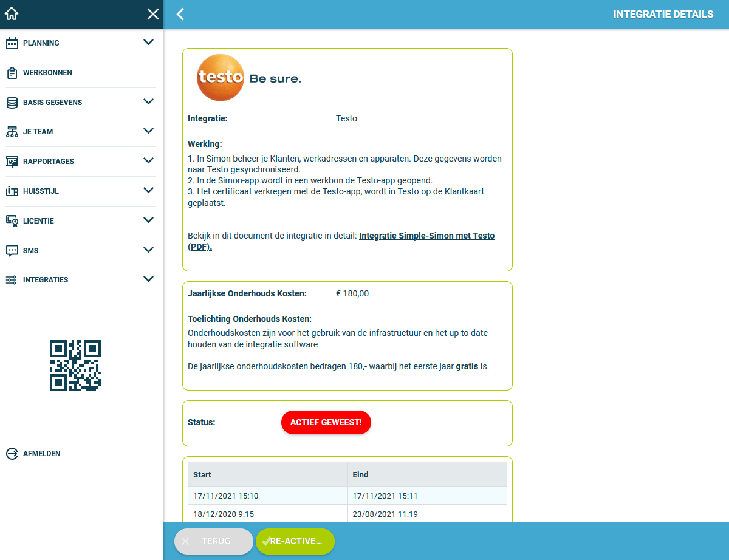Click the Start column header
Image resolution: width=729 pixels, height=560 pixels.
(268, 474)
